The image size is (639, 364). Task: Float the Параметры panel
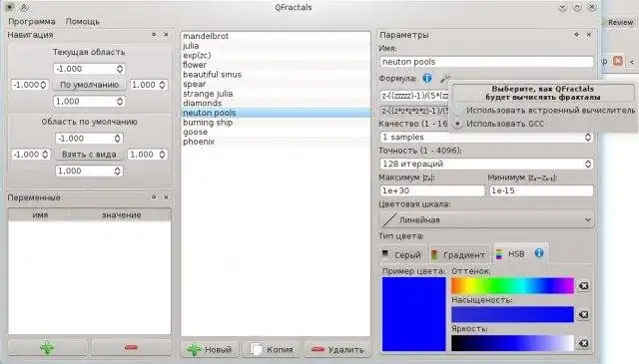[x=576, y=35]
